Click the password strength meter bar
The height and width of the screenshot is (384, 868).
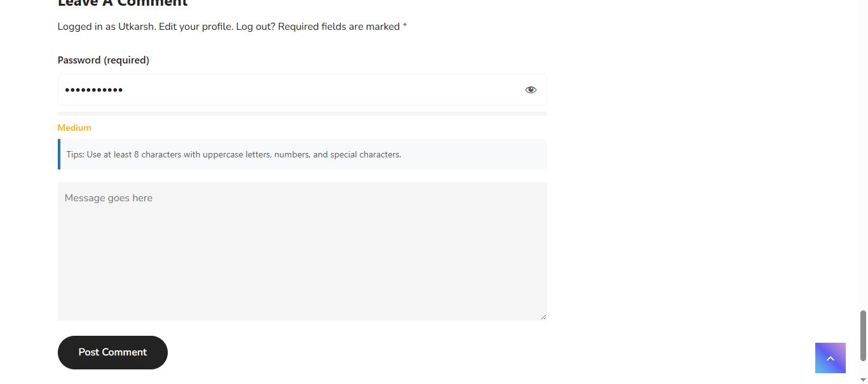click(x=302, y=114)
